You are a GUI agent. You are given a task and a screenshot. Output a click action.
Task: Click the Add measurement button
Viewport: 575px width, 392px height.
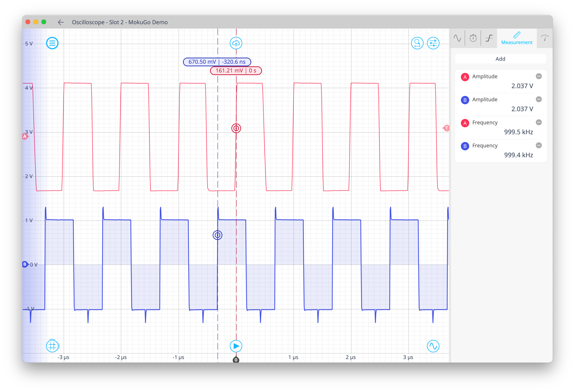[500, 59]
